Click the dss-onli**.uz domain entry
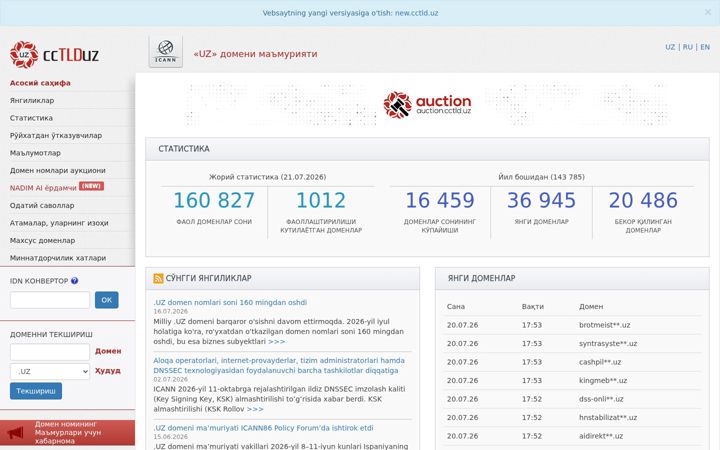 tap(601, 399)
